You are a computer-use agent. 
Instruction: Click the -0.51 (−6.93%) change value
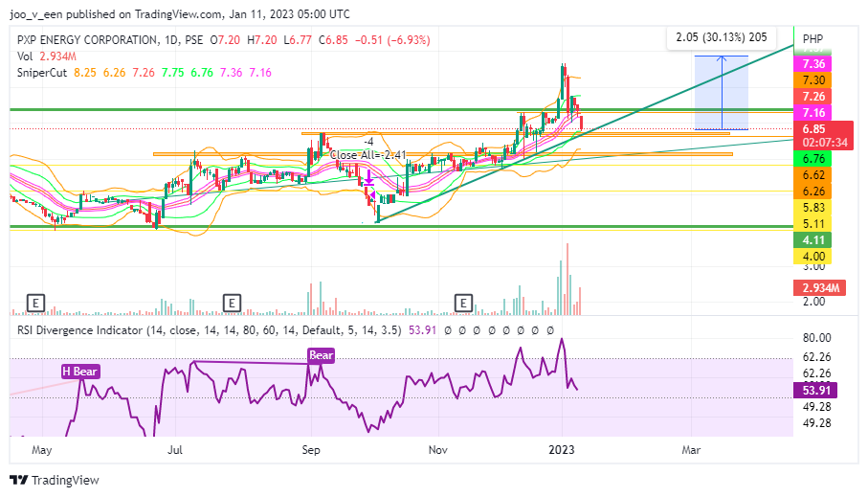pos(392,40)
